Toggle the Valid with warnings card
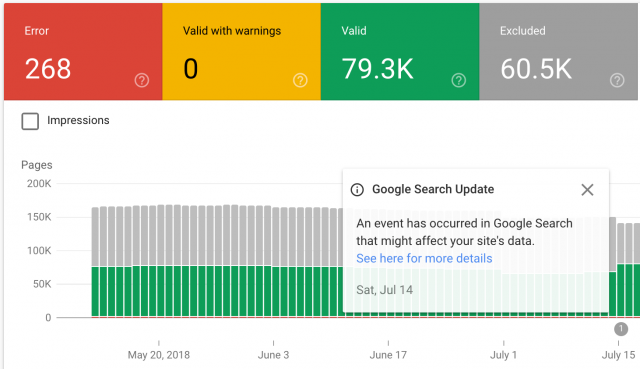Image resolution: width=640 pixels, height=369 pixels. (242, 51)
